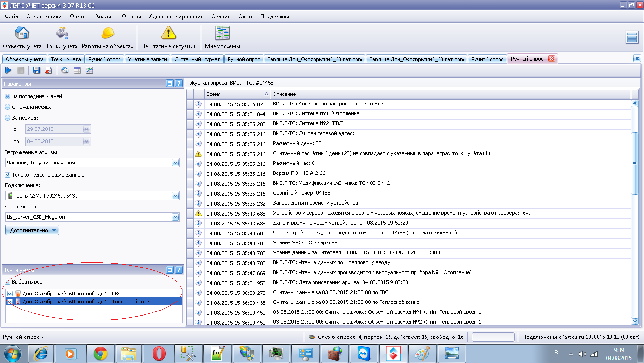644x363 pixels.
Task: Open the Мнемосхемы diagram view
Action: 222,38
